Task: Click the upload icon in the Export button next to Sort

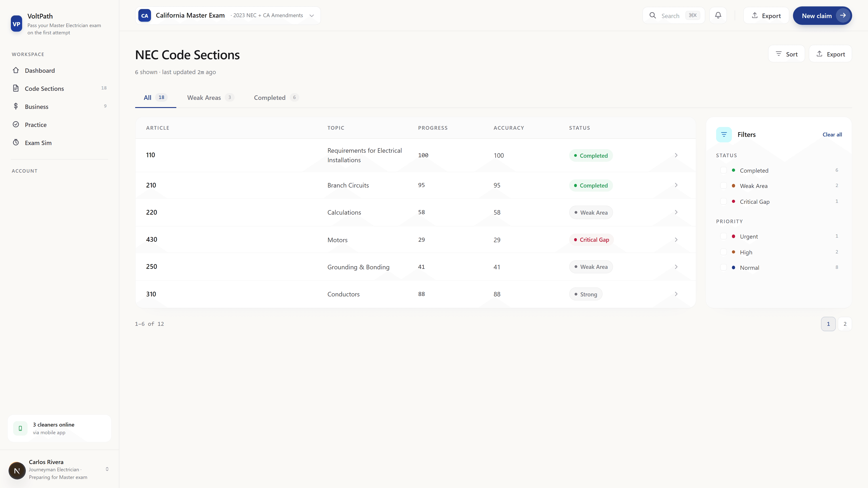Action: (819, 54)
